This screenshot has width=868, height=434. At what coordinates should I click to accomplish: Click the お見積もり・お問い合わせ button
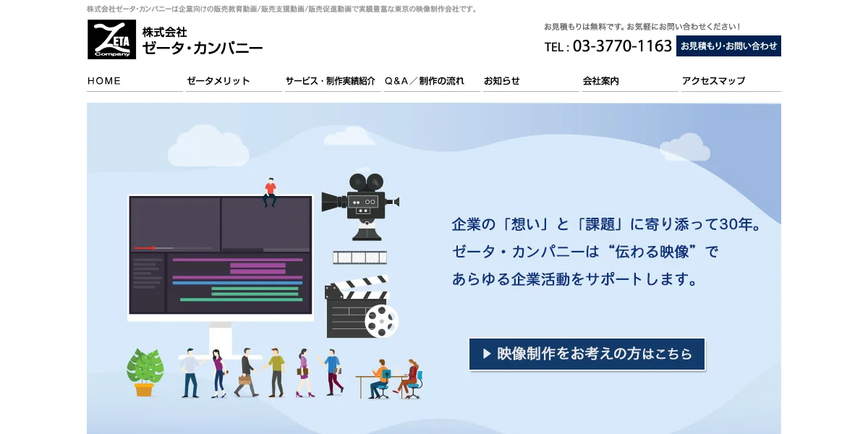click(728, 46)
